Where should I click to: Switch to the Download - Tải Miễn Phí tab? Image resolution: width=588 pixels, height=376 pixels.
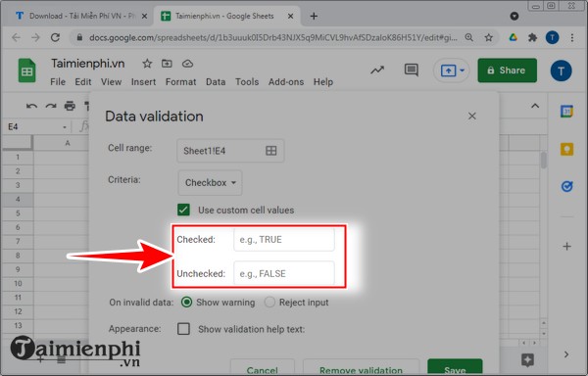(76, 16)
